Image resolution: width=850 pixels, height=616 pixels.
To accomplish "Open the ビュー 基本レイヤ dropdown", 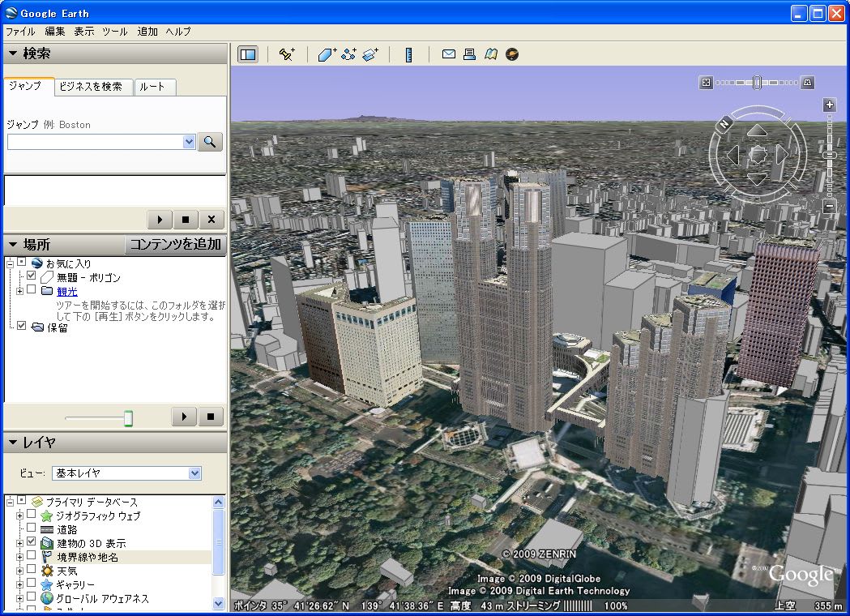I will 194,473.
